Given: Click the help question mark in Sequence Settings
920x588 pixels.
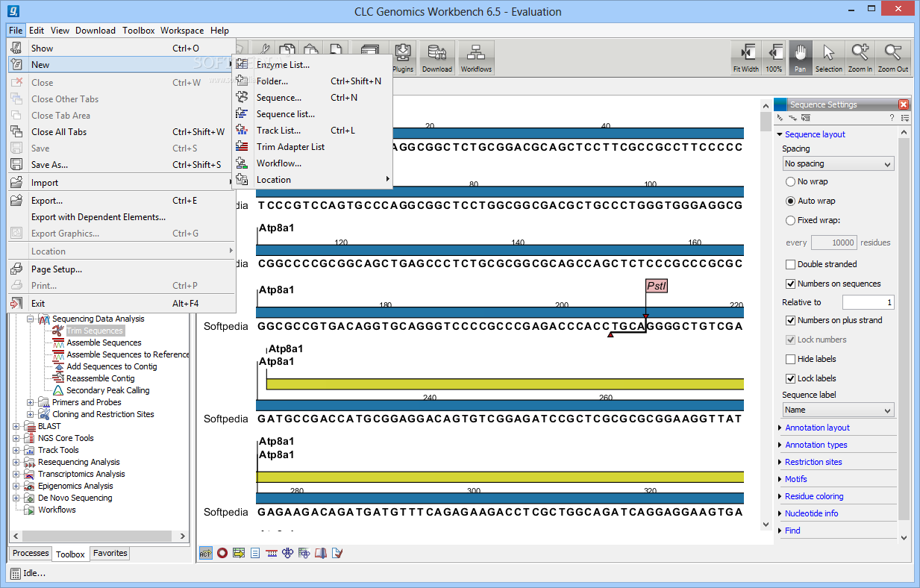Looking at the screenshot, I should [x=892, y=118].
